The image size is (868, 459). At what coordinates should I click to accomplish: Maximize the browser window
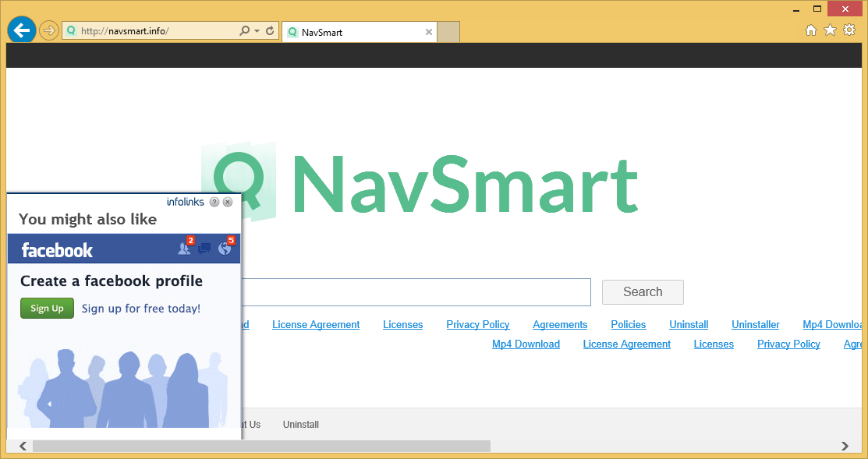(817, 9)
